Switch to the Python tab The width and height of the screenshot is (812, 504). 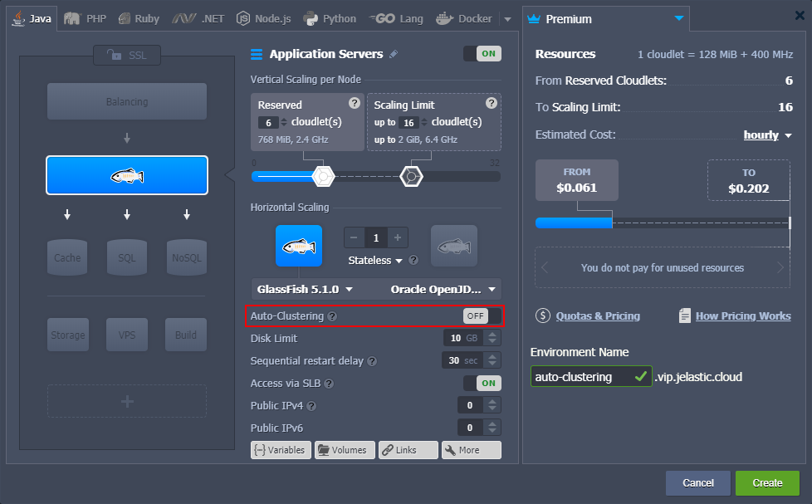[x=330, y=18]
